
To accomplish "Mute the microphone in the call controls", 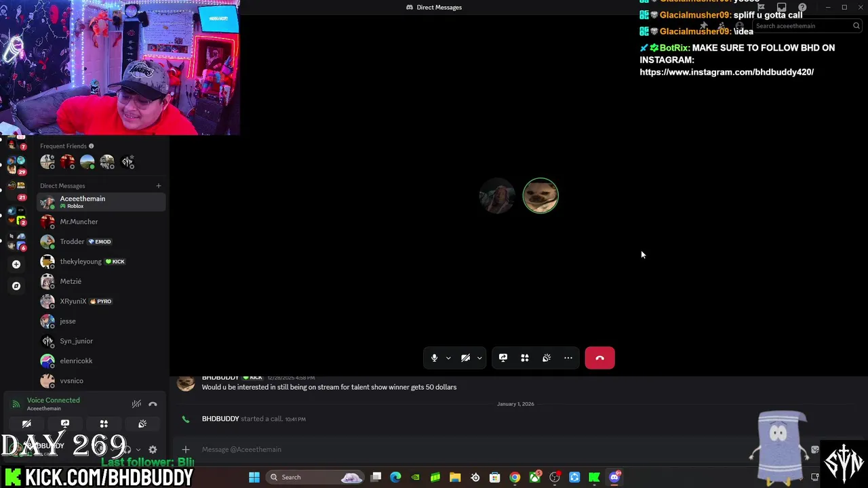I will pyautogui.click(x=434, y=358).
